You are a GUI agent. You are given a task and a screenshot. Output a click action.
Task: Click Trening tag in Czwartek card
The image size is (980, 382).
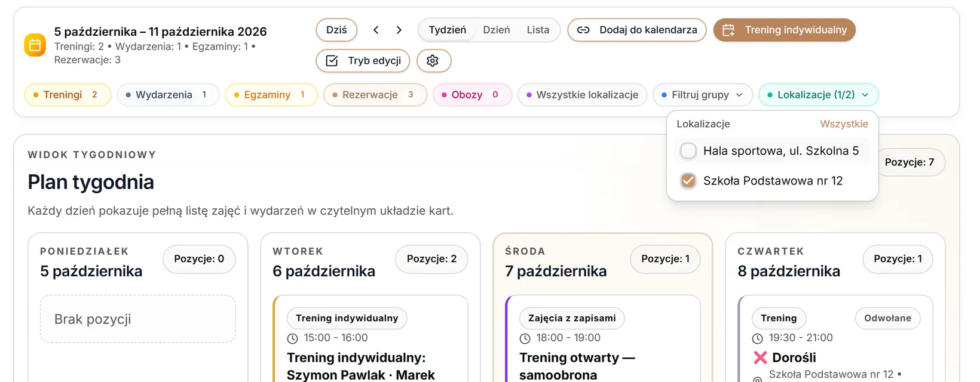point(779,318)
